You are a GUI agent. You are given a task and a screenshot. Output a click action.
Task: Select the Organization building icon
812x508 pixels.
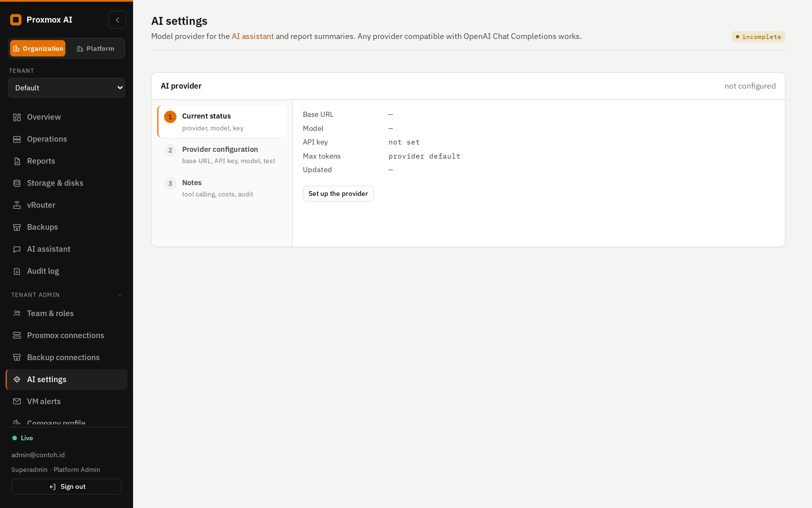tap(16, 49)
